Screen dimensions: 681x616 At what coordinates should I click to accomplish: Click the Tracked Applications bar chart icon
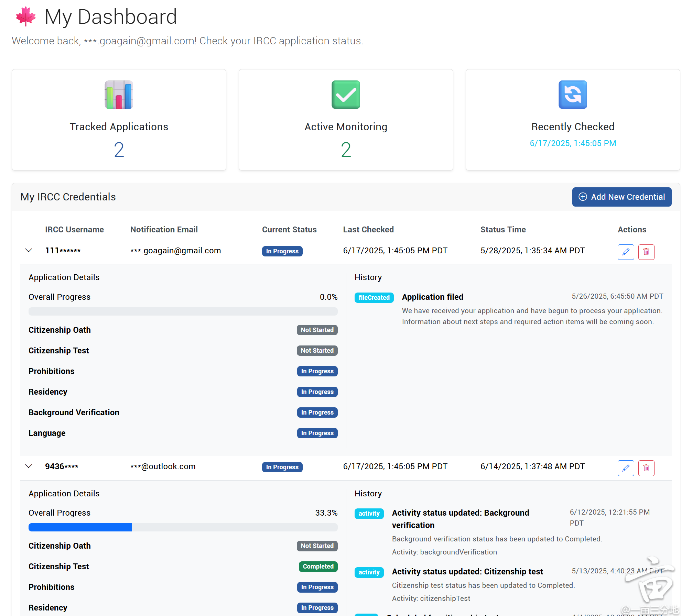pyautogui.click(x=119, y=95)
